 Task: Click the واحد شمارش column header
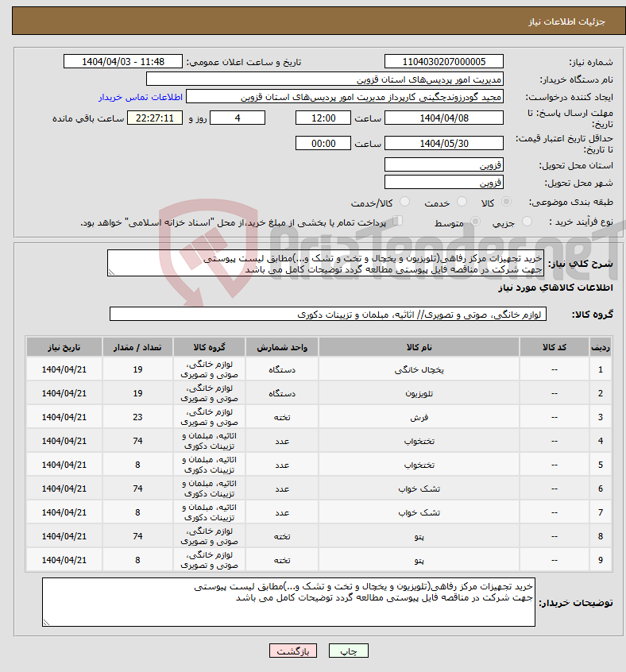click(x=282, y=347)
